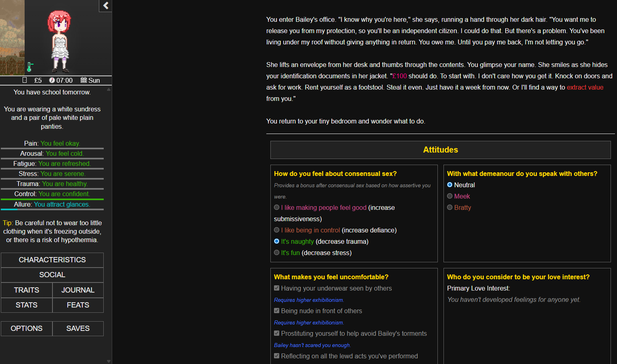Click 'Who do you consider to be your love interest?' heading
The image size is (617, 364).
point(518,277)
